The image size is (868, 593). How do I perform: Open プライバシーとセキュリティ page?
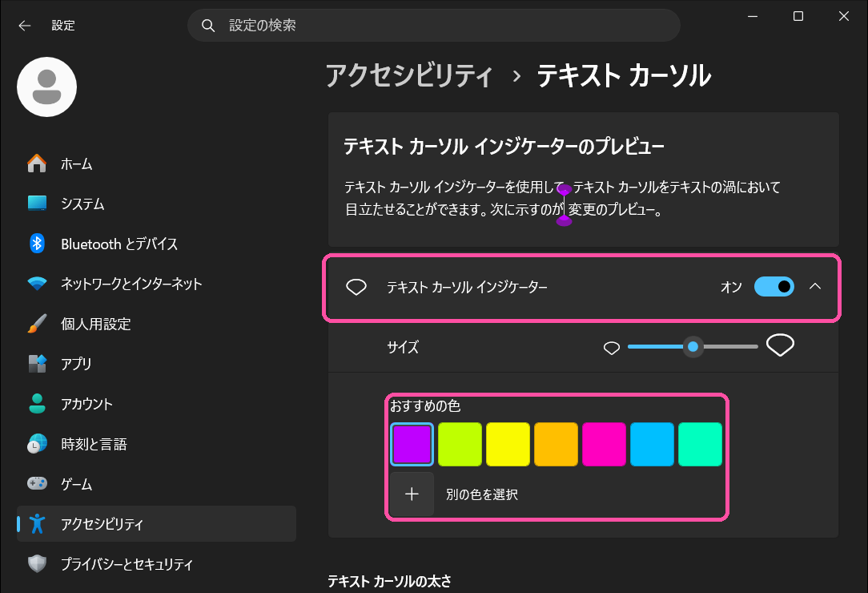(x=156, y=563)
